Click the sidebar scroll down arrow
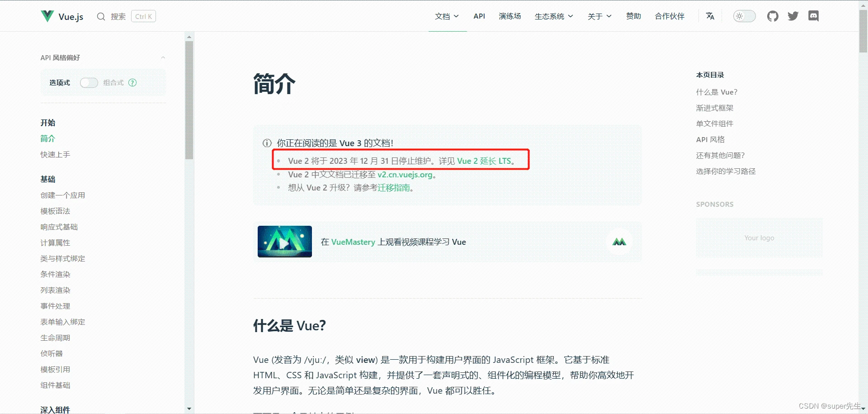Image resolution: width=868 pixels, height=414 pixels. click(x=189, y=409)
